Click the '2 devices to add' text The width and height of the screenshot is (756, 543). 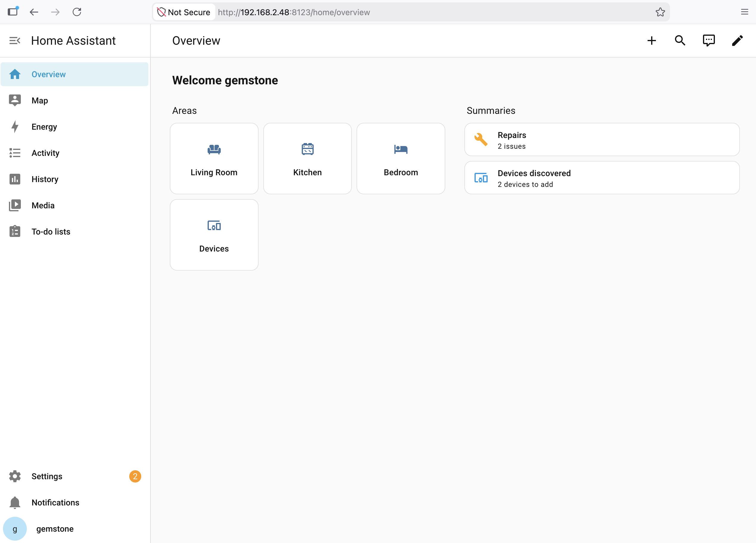(525, 184)
